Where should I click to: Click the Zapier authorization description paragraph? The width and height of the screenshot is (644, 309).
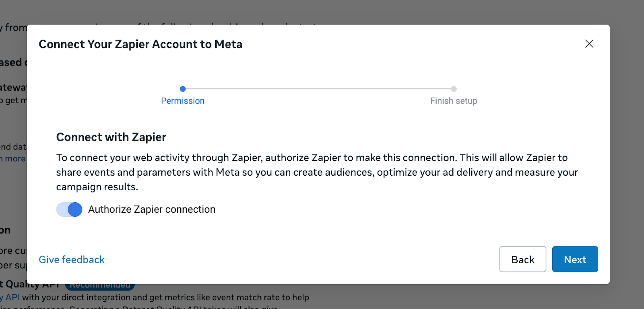point(317,172)
